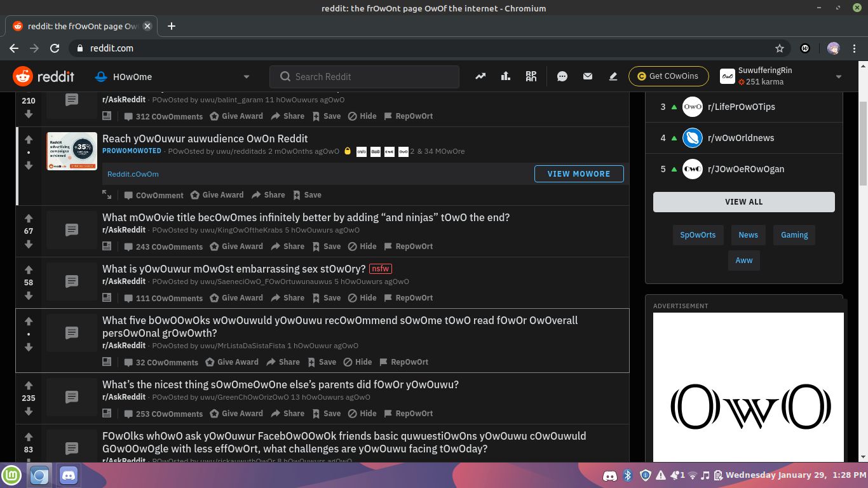The width and height of the screenshot is (868, 488).
Task: Select the Gaming category chip
Action: 794,235
